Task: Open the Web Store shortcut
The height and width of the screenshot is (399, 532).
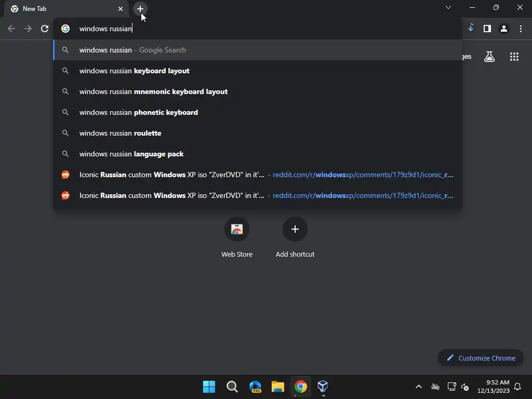Action: click(x=237, y=237)
